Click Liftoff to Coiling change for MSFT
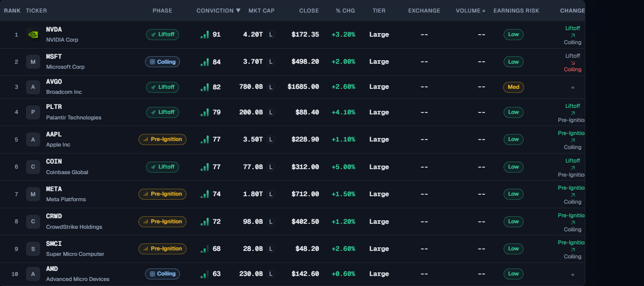This screenshot has width=644, height=286. [x=573, y=63]
